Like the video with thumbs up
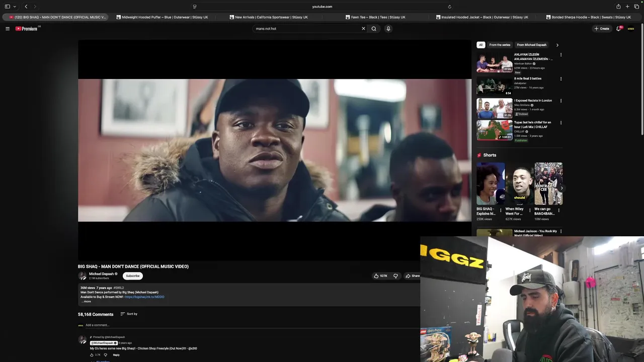This screenshot has width=644, height=362. [380, 276]
